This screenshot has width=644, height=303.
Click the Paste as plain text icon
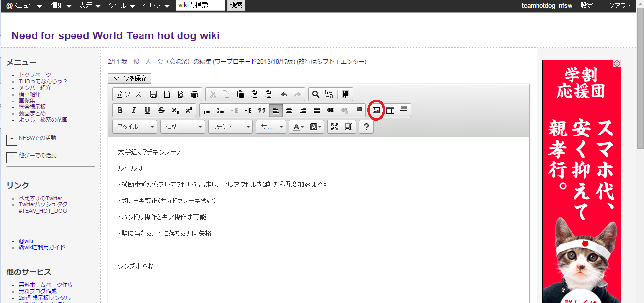point(254,94)
